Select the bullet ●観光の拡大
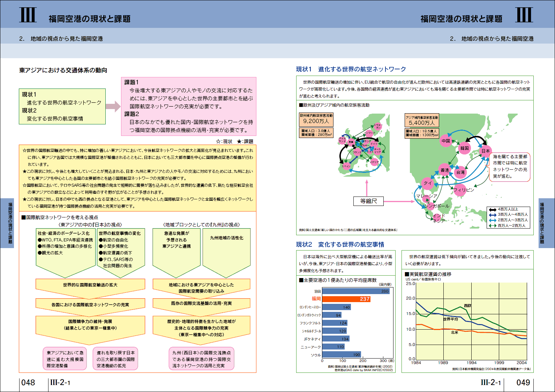 [50, 253]
